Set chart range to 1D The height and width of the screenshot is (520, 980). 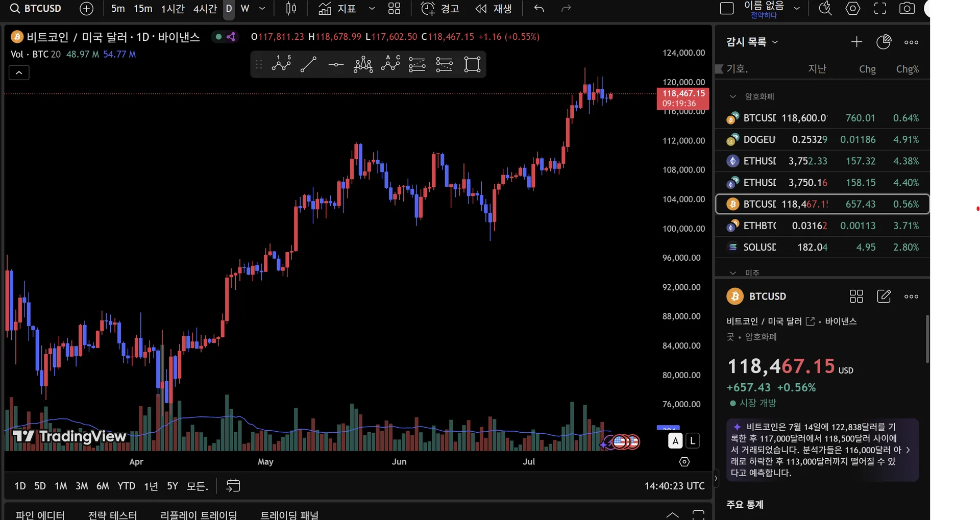(20, 486)
